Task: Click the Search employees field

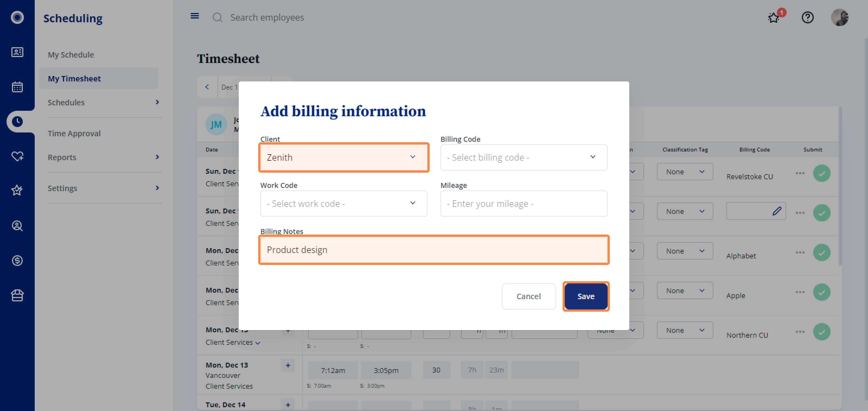Action: (267, 18)
